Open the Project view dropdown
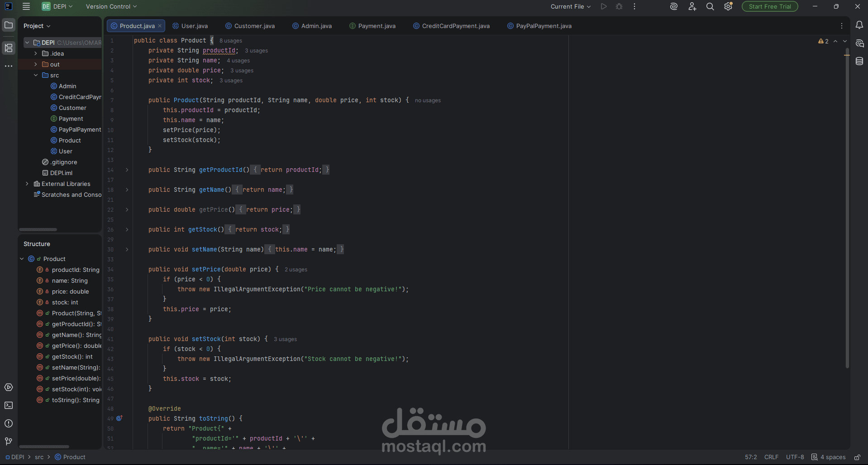The height and width of the screenshot is (465, 868). (x=37, y=26)
